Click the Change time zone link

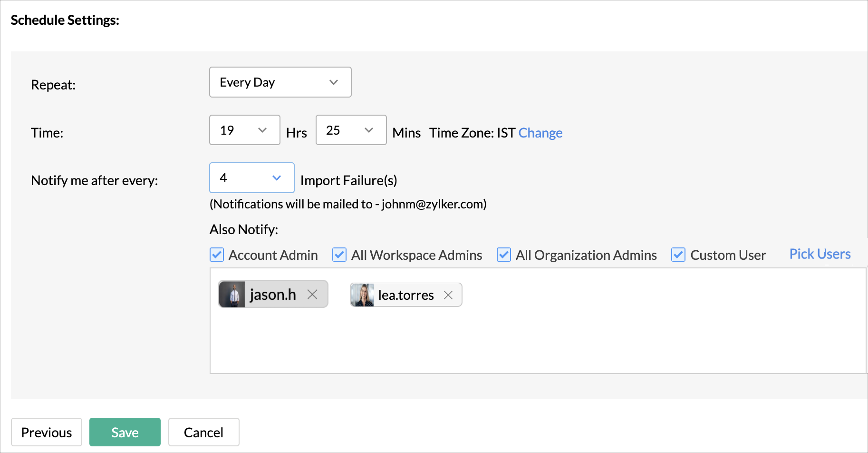pyautogui.click(x=540, y=133)
